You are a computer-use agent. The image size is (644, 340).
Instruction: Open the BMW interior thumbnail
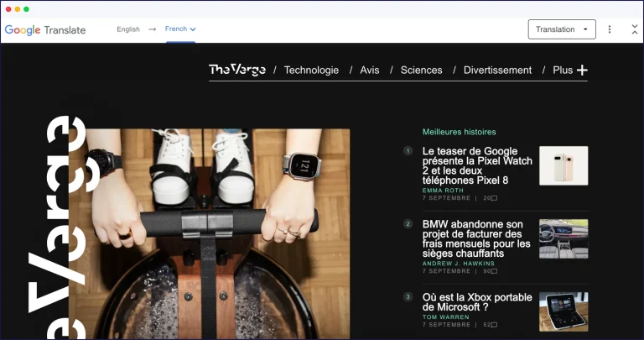click(x=563, y=239)
